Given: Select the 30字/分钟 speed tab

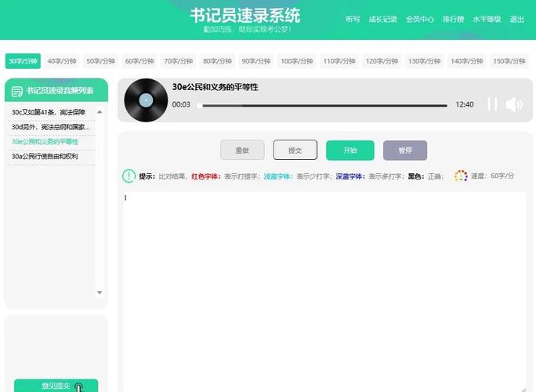Looking at the screenshot, I should point(23,61).
